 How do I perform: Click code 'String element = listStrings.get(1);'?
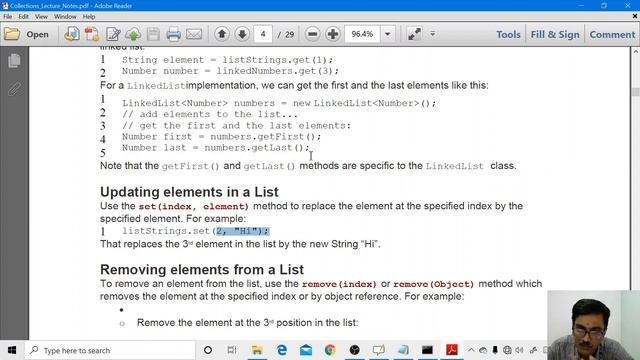point(227,60)
